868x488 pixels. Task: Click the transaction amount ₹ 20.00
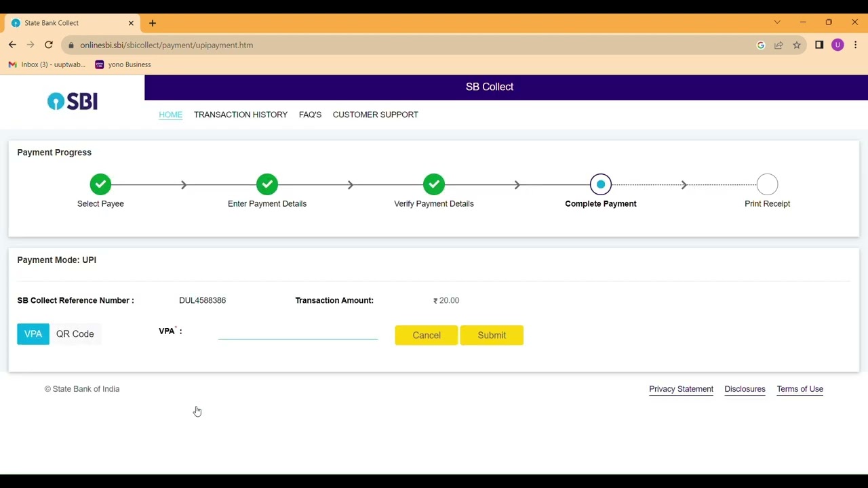446,300
